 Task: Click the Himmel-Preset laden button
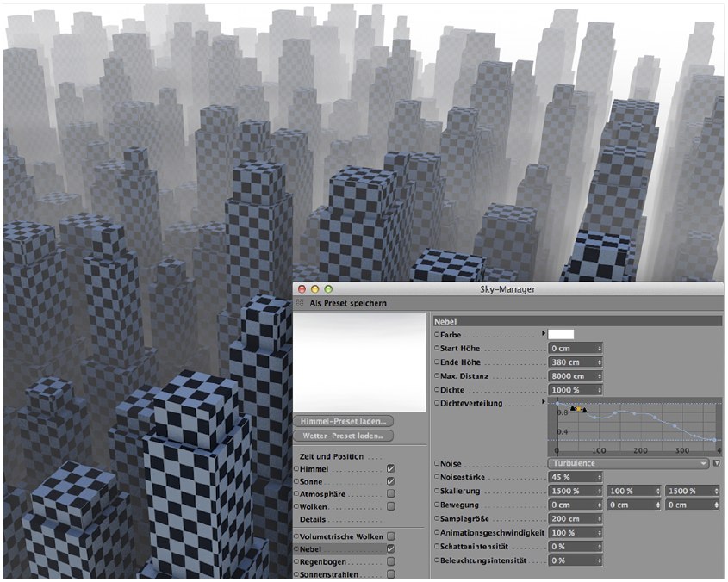(344, 421)
